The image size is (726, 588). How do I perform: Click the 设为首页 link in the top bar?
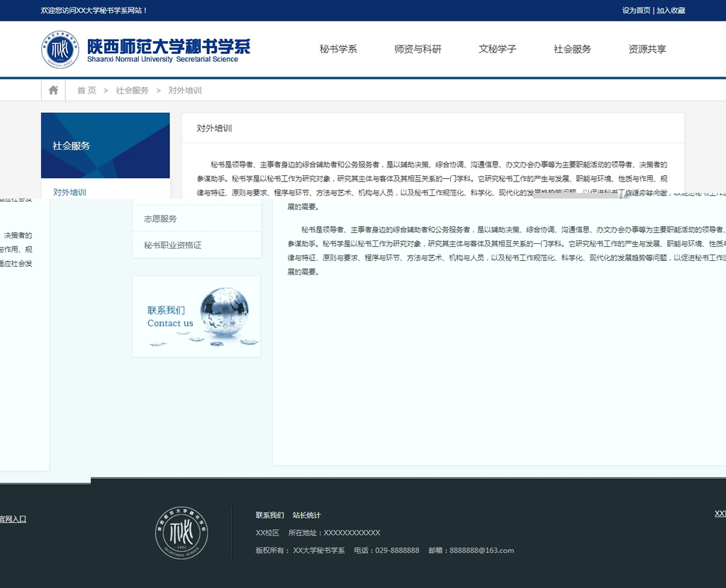(636, 11)
